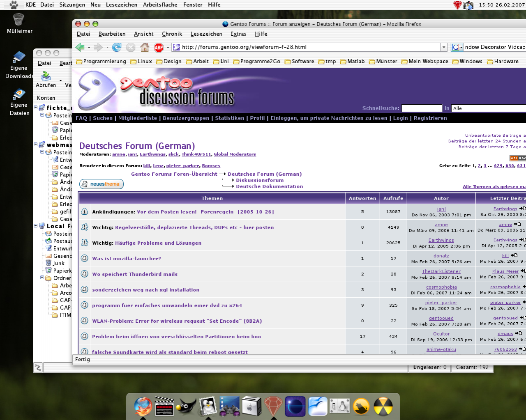Click the clock in the top panel
Screen dimensions: 526x420
(501, 5)
